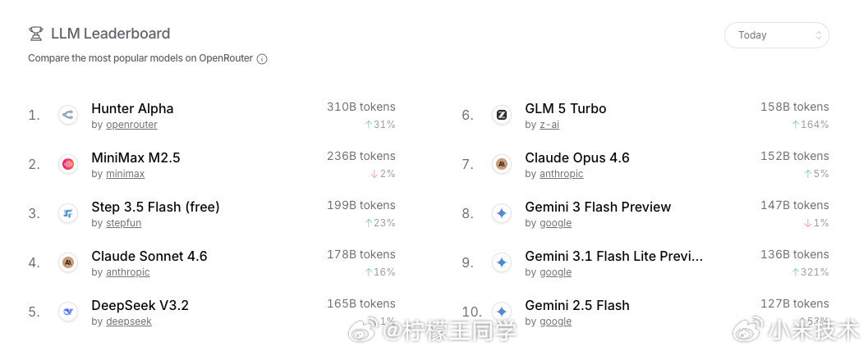
Task: Open the z-ai provider link
Action: [x=549, y=125]
